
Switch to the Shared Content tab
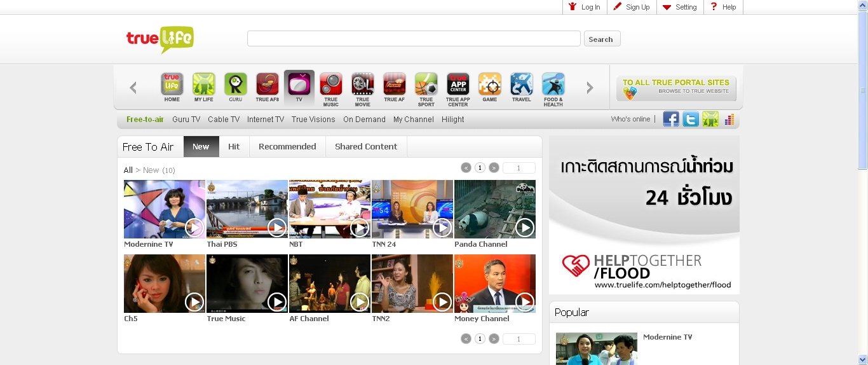coord(366,146)
